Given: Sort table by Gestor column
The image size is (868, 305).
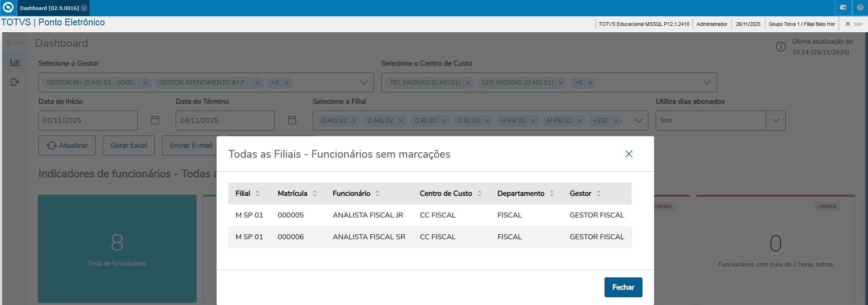Looking at the screenshot, I should tap(599, 194).
